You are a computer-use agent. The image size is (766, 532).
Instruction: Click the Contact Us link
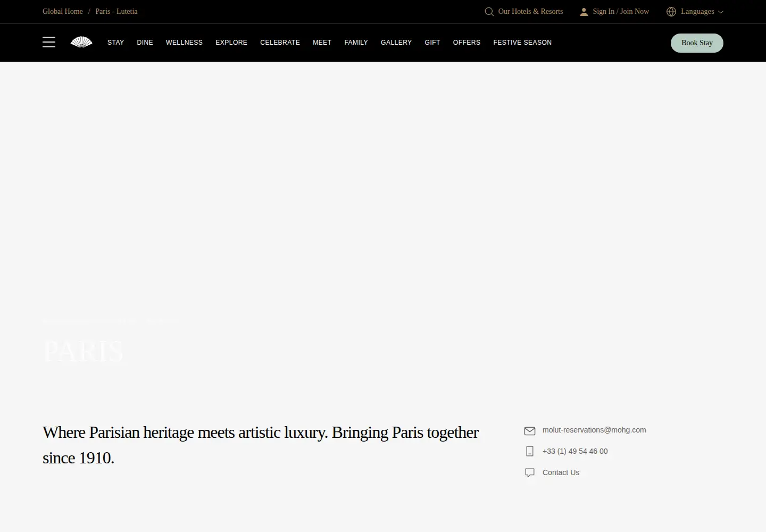coord(561,472)
